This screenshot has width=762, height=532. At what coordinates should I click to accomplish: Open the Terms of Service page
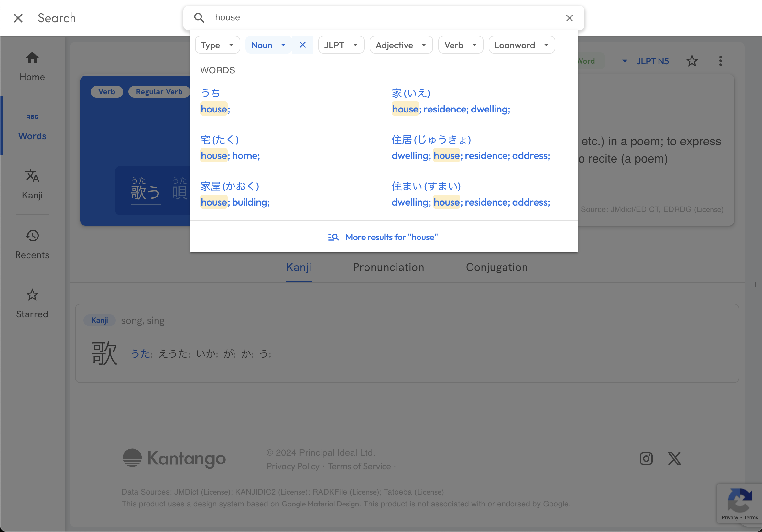pos(359,466)
